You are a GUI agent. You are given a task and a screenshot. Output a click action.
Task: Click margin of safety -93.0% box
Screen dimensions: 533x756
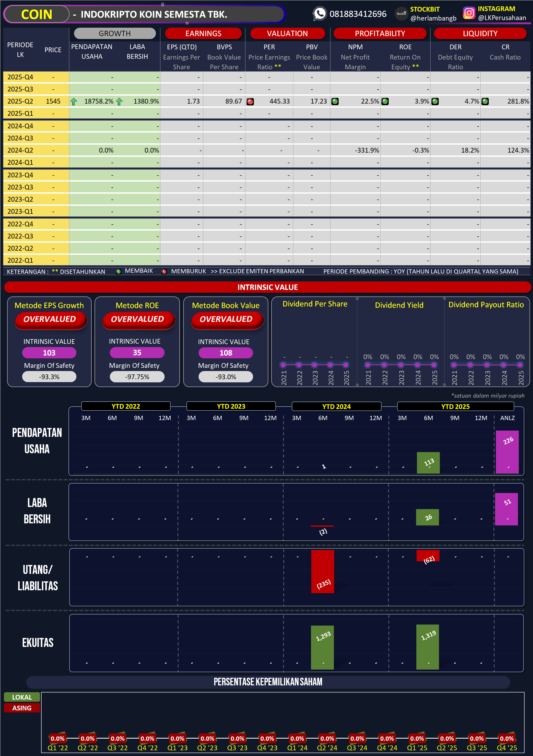[226, 377]
